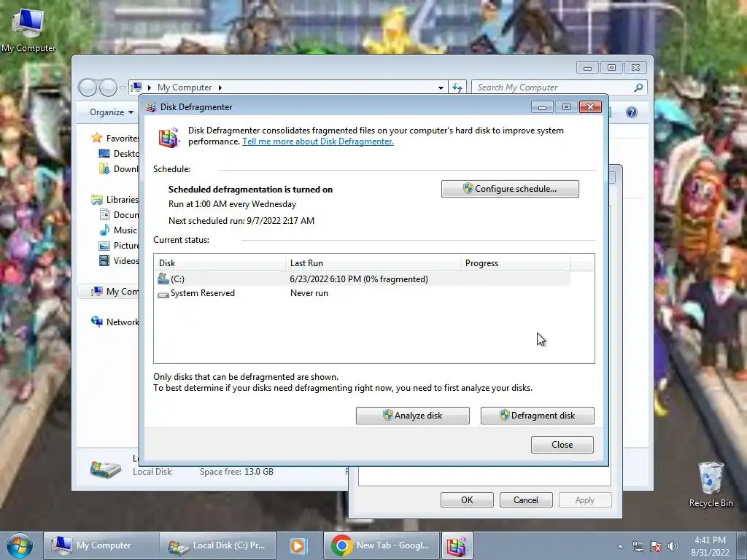
Task: Click Explorer forward navigation button
Action: point(108,87)
